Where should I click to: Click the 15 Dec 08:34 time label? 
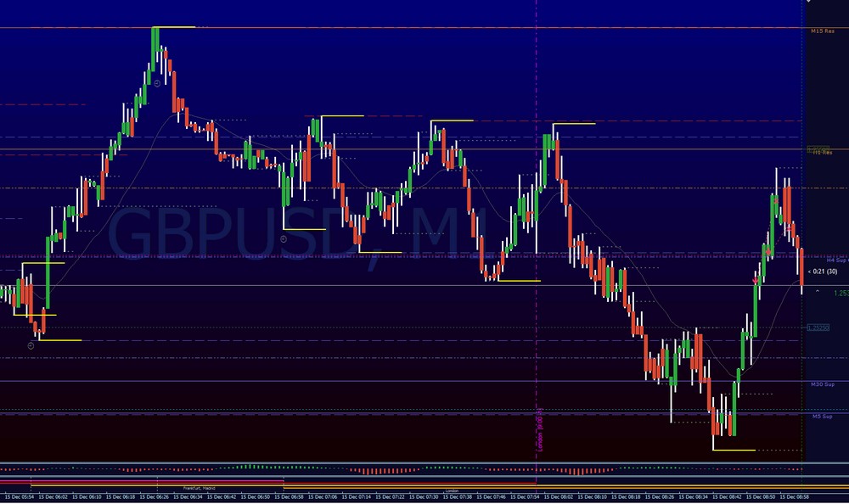point(693,497)
